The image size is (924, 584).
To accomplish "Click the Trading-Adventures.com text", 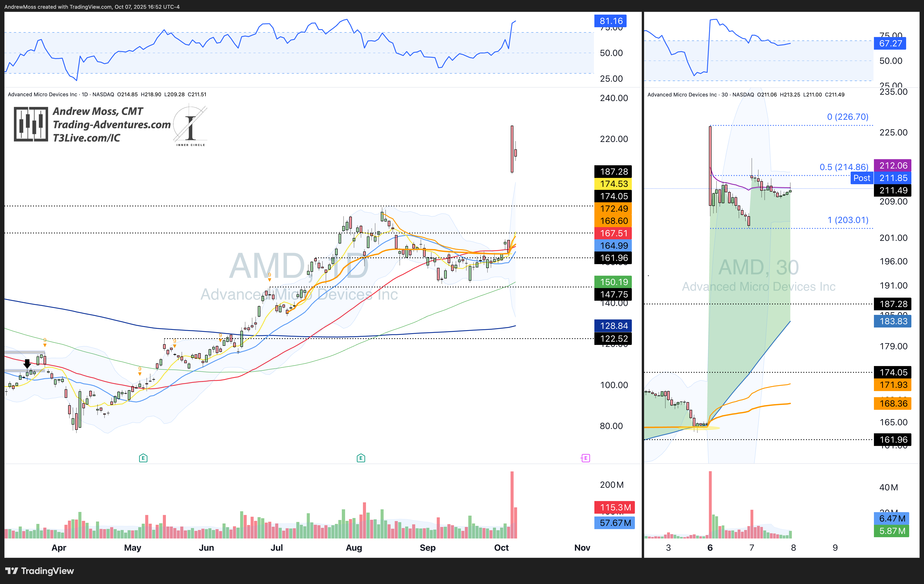I will (x=111, y=125).
